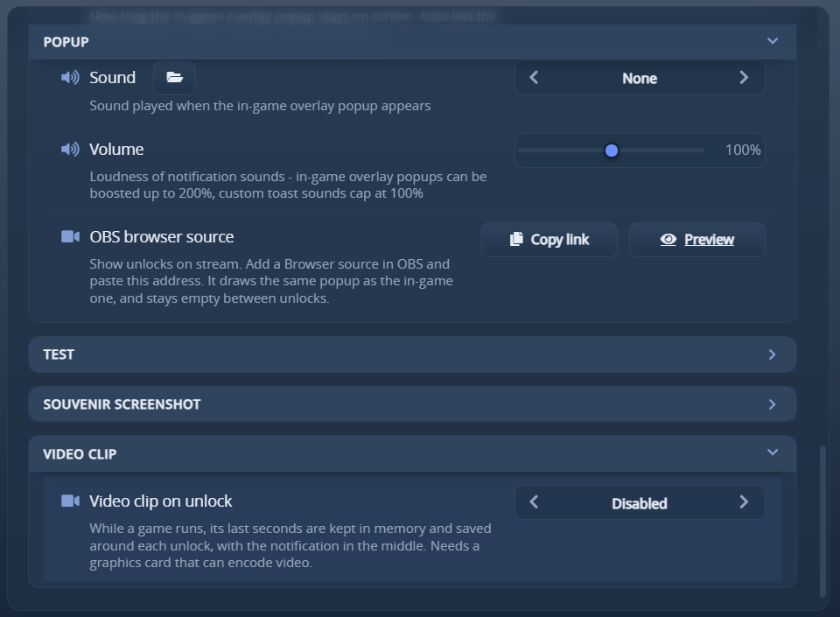Switch Video clip on unlock to next option
The height and width of the screenshot is (617, 840).
(744, 501)
